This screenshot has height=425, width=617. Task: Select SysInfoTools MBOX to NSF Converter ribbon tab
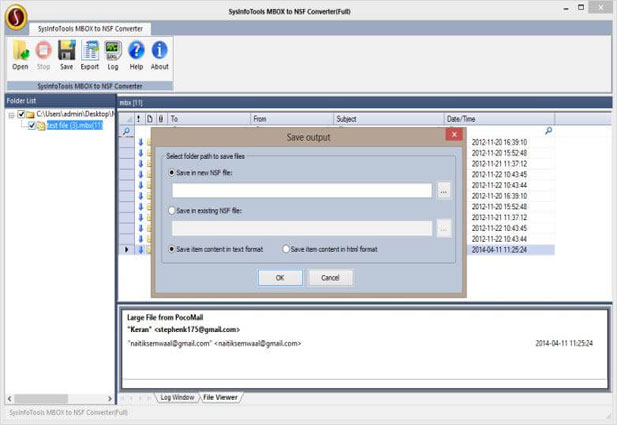(90, 29)
